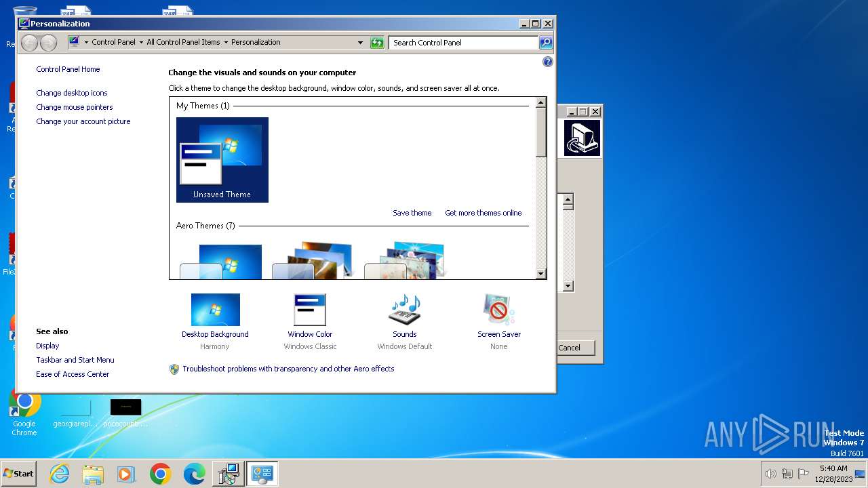Open Ease of Access Center link

point(73,374)
